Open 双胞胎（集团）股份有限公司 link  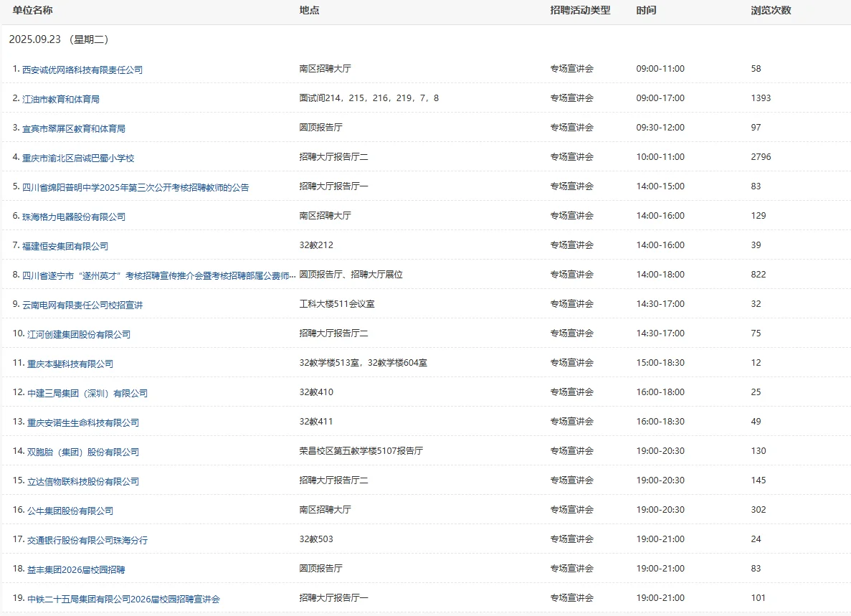83,452
